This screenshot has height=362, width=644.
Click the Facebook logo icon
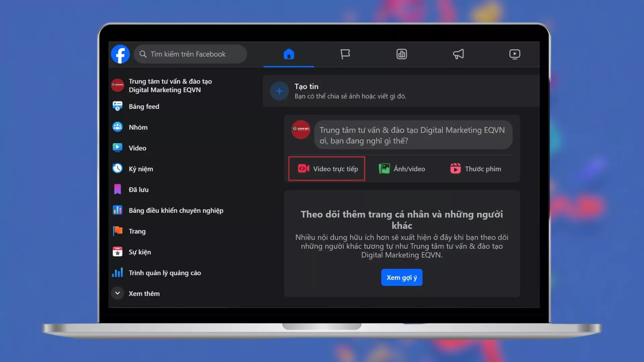tap(120, 54)
